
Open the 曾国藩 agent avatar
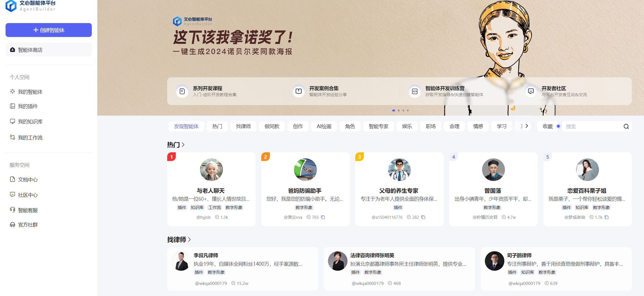[x=494, y=170]
